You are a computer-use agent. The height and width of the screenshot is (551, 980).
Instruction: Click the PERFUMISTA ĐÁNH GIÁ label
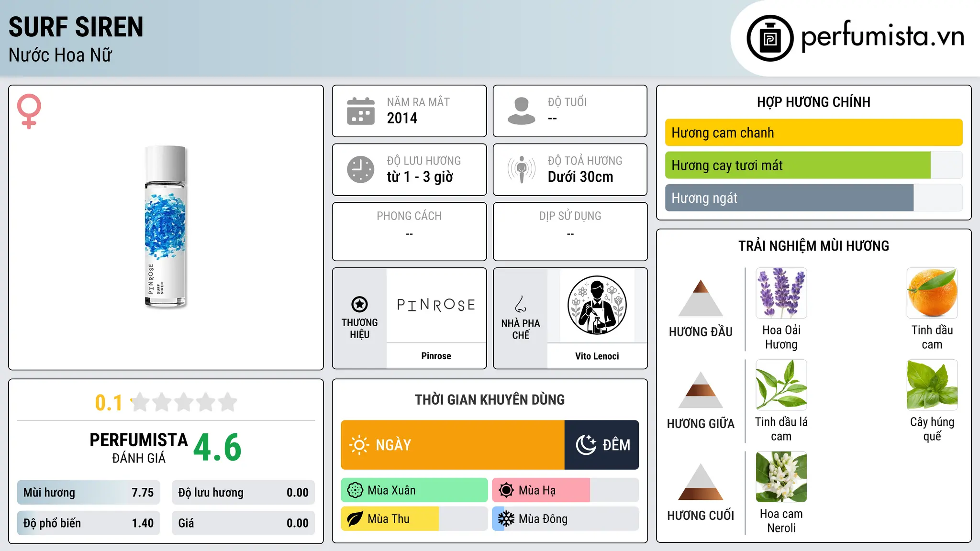pos(139,448)
